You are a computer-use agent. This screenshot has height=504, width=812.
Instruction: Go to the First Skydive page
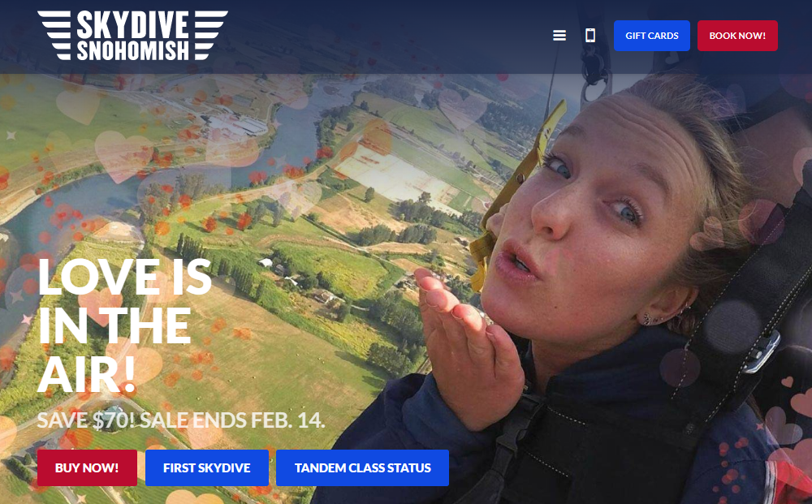pyautogui.click(x=206, y=467)
